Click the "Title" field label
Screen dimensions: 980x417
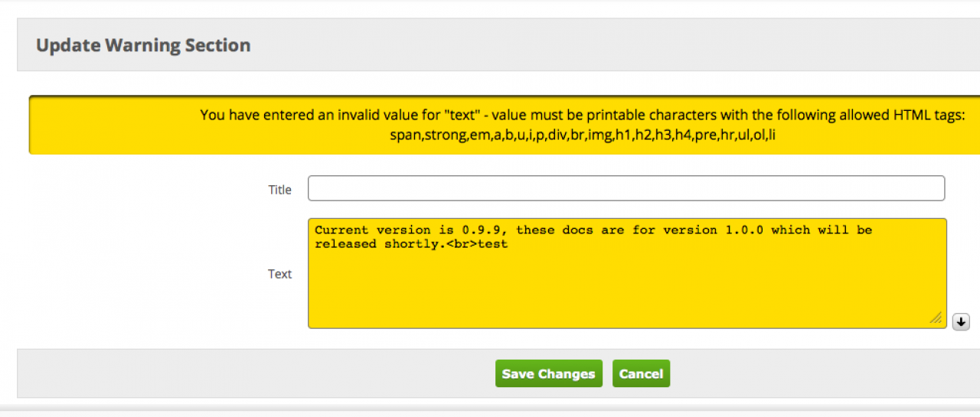click(x=279, y=190)
